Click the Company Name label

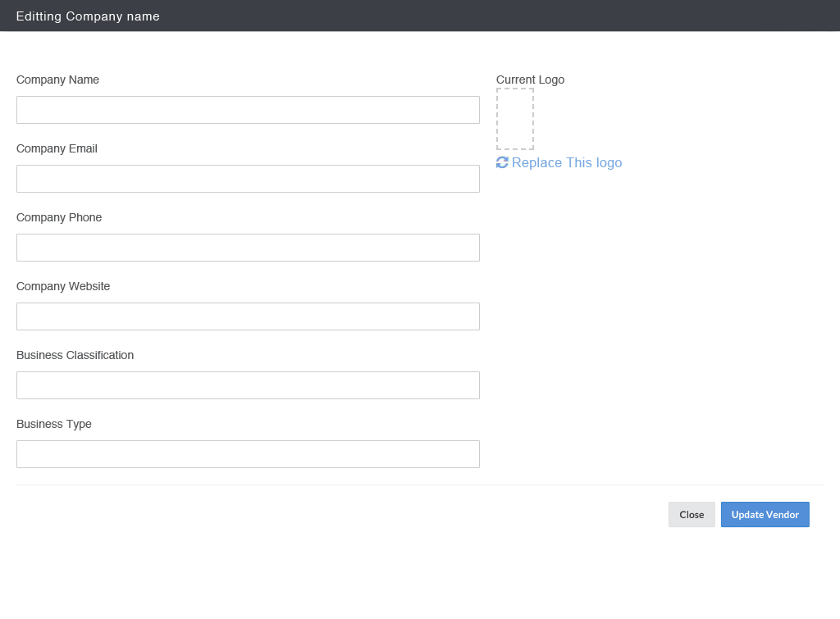click(57, 80)
